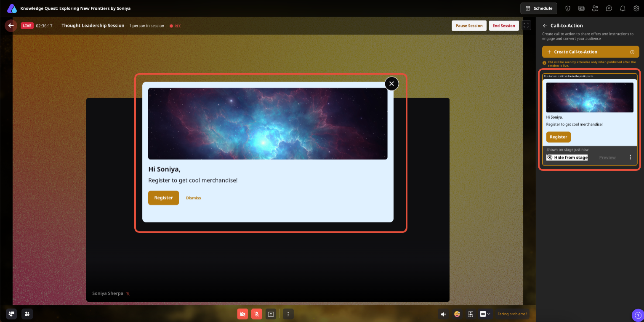Share your screen
The width and height of the screenshot is (644, 322).
coord(271,314)
